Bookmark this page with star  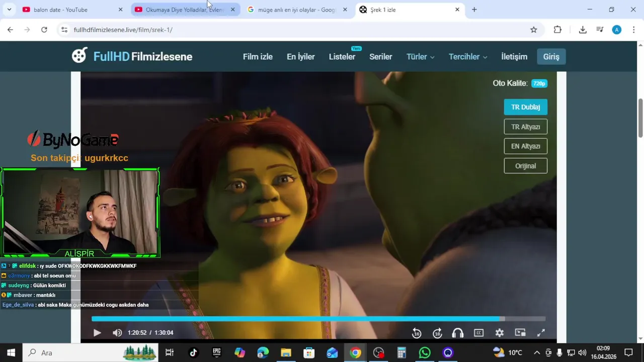tap(534, 30)
